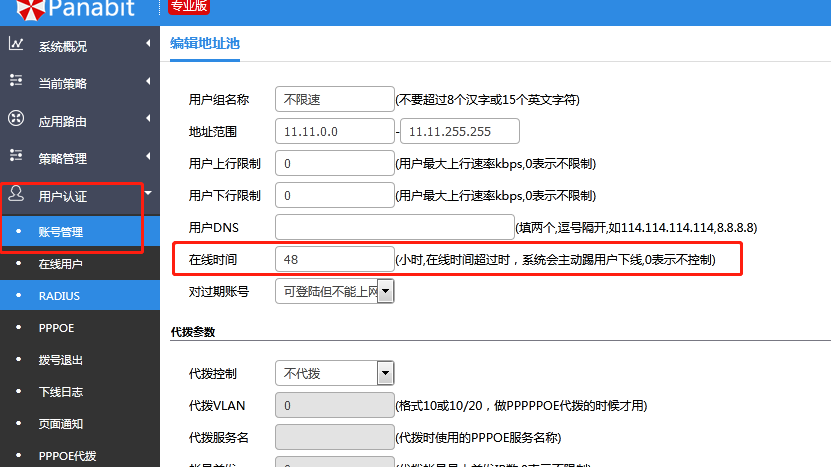
Task: Click the 用户DNS text field
Action: (x=394, y=227)
